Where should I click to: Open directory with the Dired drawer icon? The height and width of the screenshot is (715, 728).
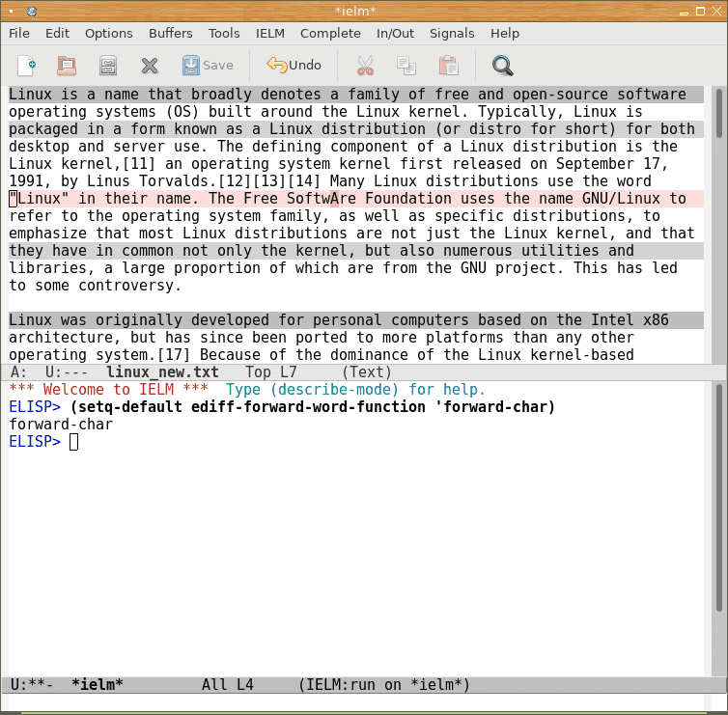click(108, 66)
